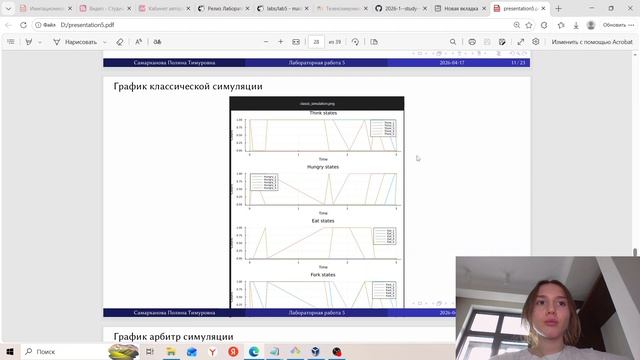
Task: Open Task View on taskbar
Action: point(150,351)
